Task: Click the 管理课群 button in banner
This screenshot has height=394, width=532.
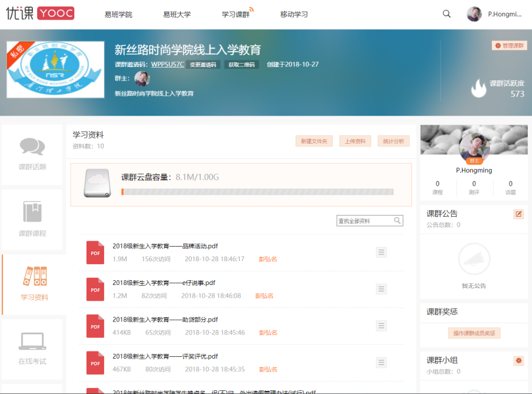Action: pyautogui.click(x=509, y=46)
